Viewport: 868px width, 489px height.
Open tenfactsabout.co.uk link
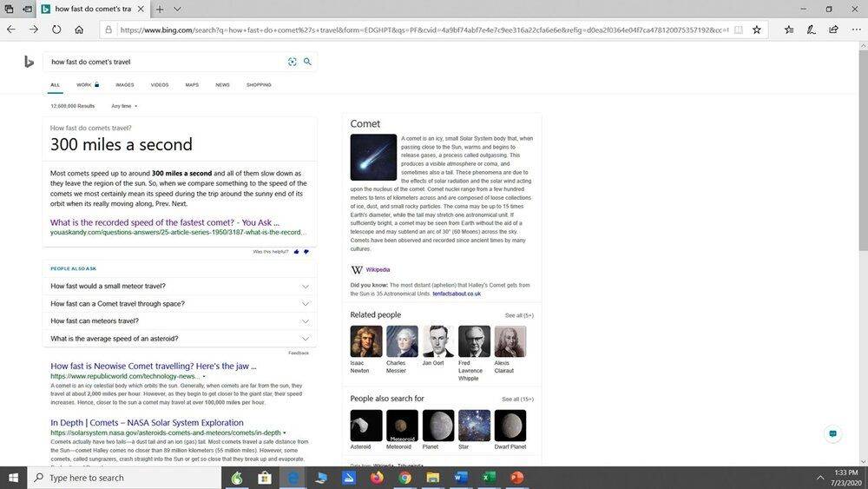click(457, 294)
